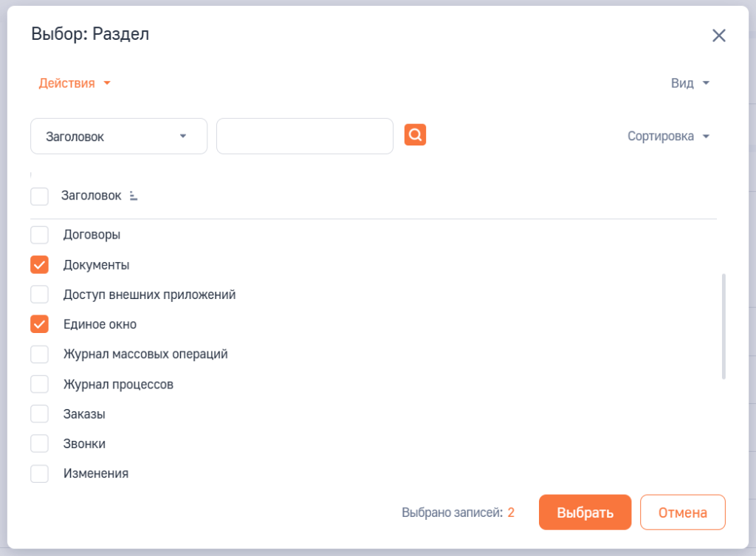Click the Заказы row text

(84, 414)
